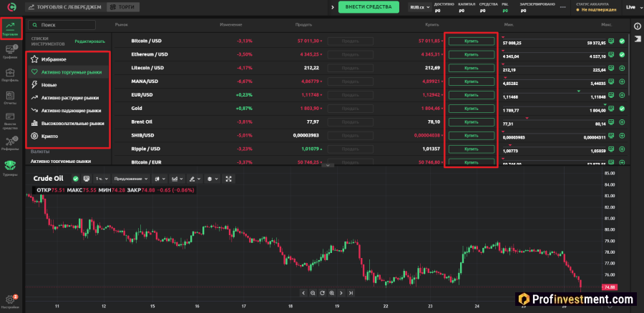Add EUR/USD to favorites with its plus
Viewport: 644px width, 313px height.
pyautogui.click(x=622, y=95)
